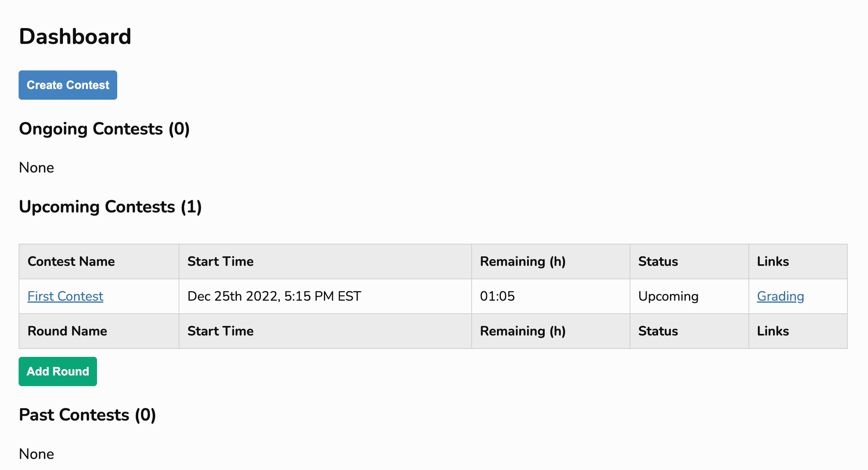Image resolution: width=868 pixels, height=470 pixels.
Task: Click the Past Contests heading
Action: (x=87, y=415)
